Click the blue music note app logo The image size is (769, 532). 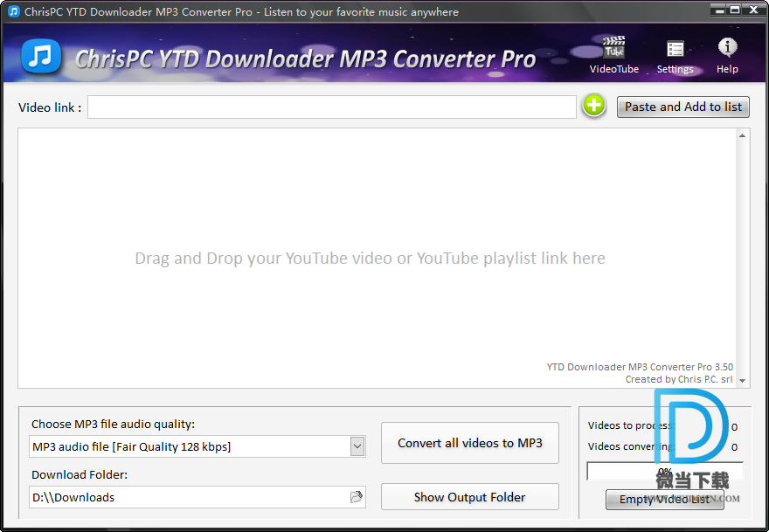(x=41, y=56)
